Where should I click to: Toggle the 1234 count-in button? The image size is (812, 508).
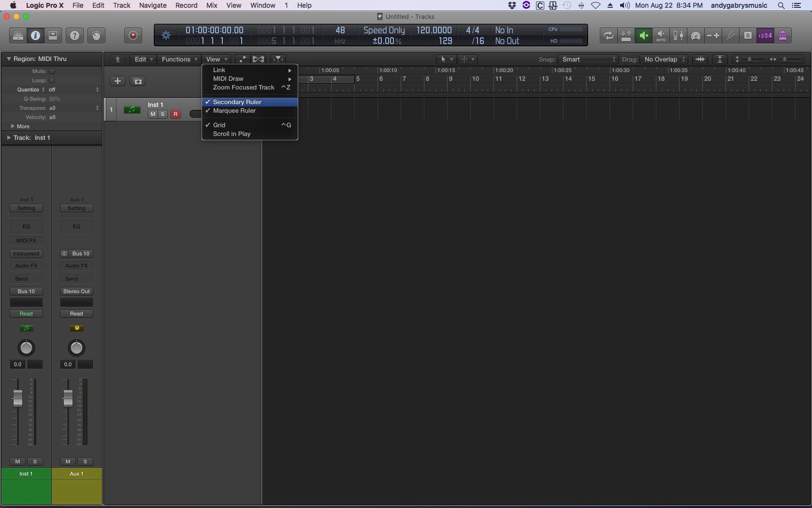(765, 35)
